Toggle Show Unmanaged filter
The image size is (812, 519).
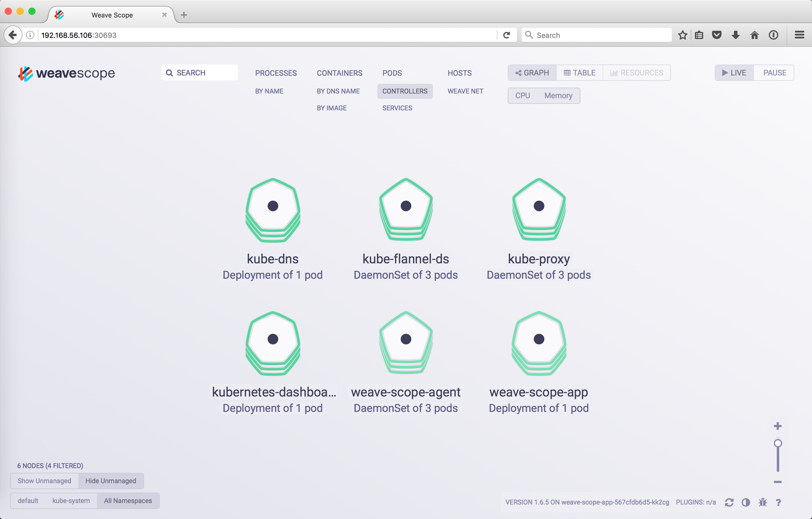pyautogui.click(x=44, y=481)
